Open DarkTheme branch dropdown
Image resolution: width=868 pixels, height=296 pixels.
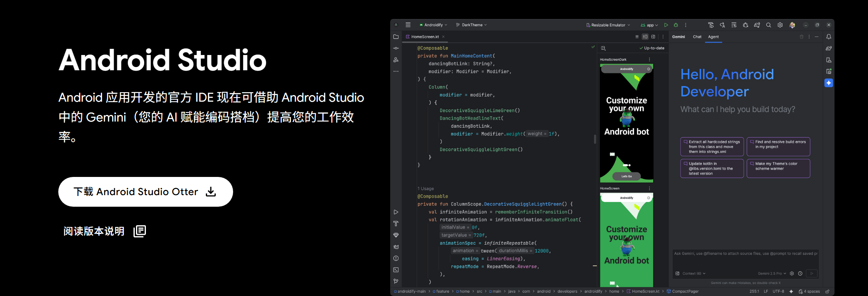(471, 25)
